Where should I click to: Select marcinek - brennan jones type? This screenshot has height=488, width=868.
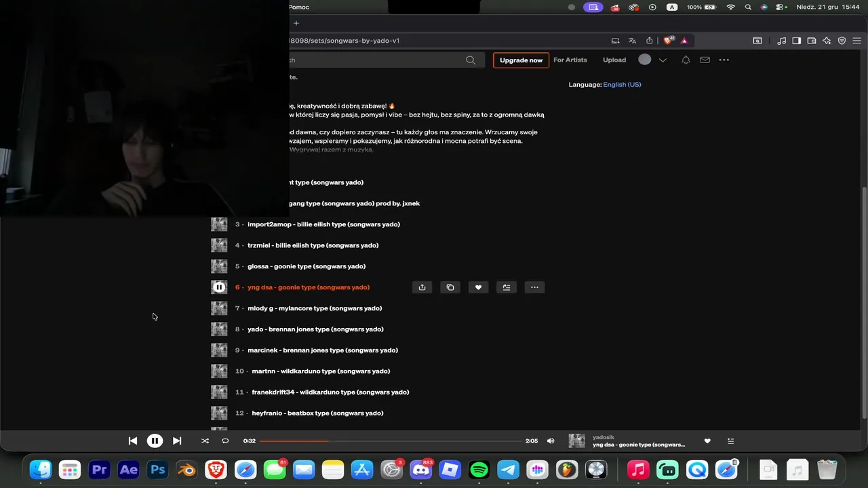(323, 350)
